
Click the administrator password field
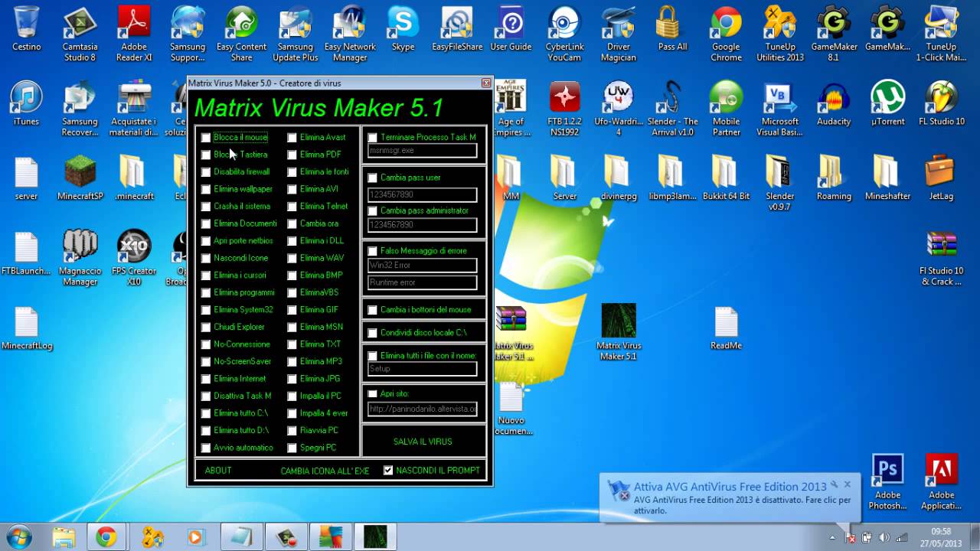(x=422, y=225)
